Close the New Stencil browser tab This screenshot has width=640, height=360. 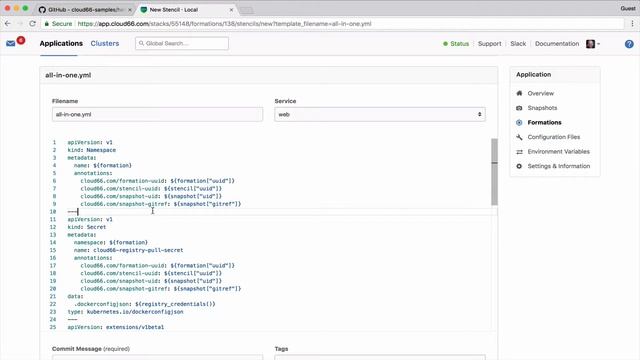pyautogui.click(x=231, y=9)
